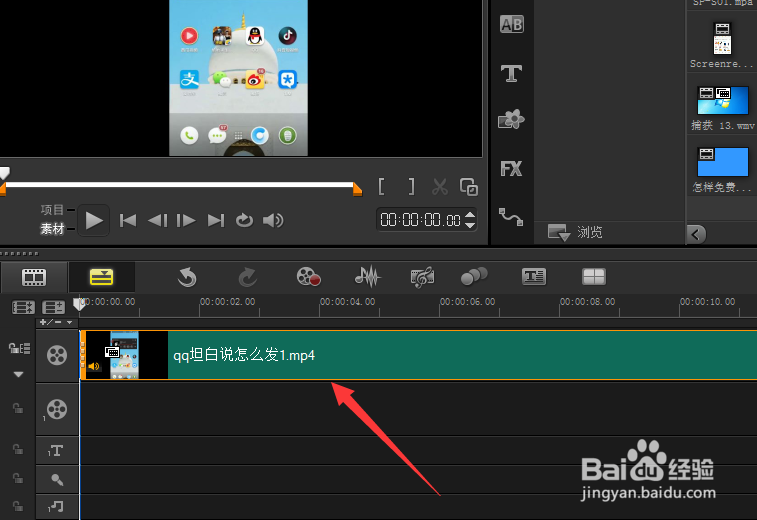Click the show all visible tracks icon
Screen dimensions: 757x520
(23, 307)
